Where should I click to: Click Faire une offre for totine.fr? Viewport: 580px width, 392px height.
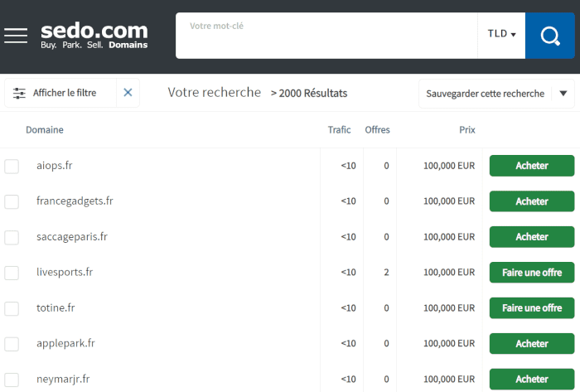pyautogui.click(x=532, y=308)
